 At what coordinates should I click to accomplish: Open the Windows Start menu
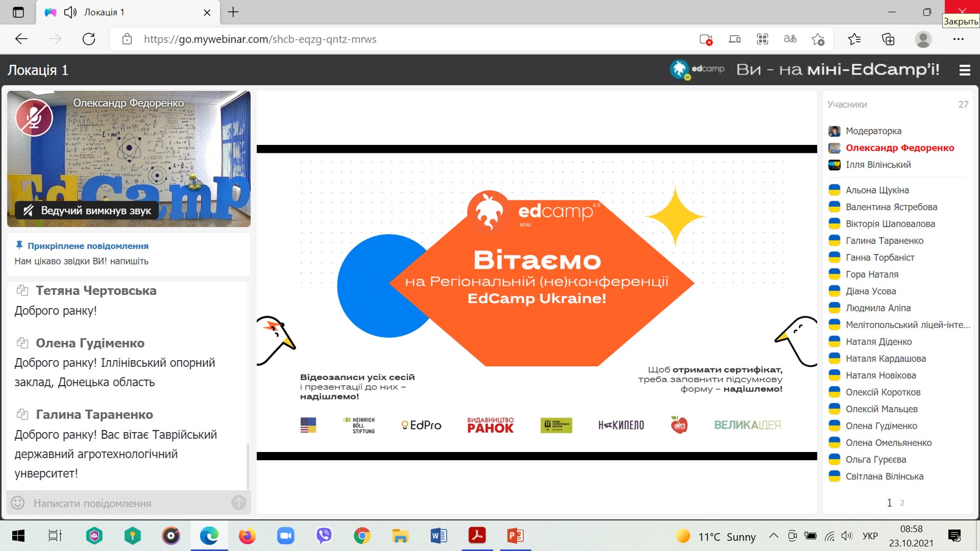[x=18, y=536]
